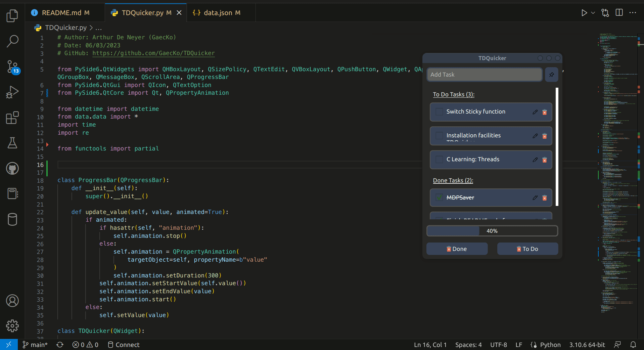Viewport: 644px width, 350px height.
Task: Check the Installation facilities task
Action: (x=439, y=135)
